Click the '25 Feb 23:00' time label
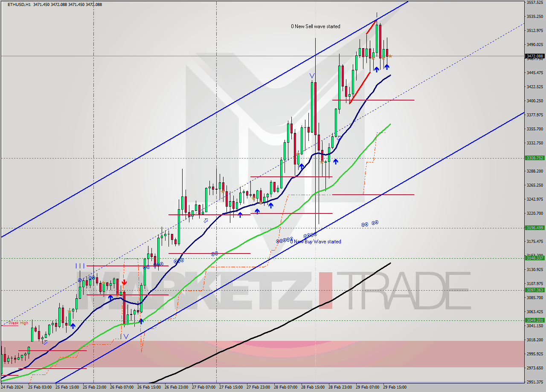 point(94,388)
